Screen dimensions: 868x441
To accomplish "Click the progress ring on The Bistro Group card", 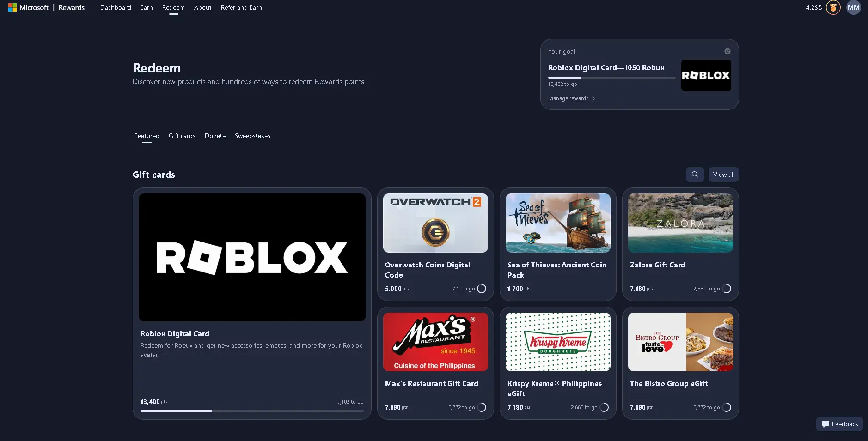I will coord(726,407).
